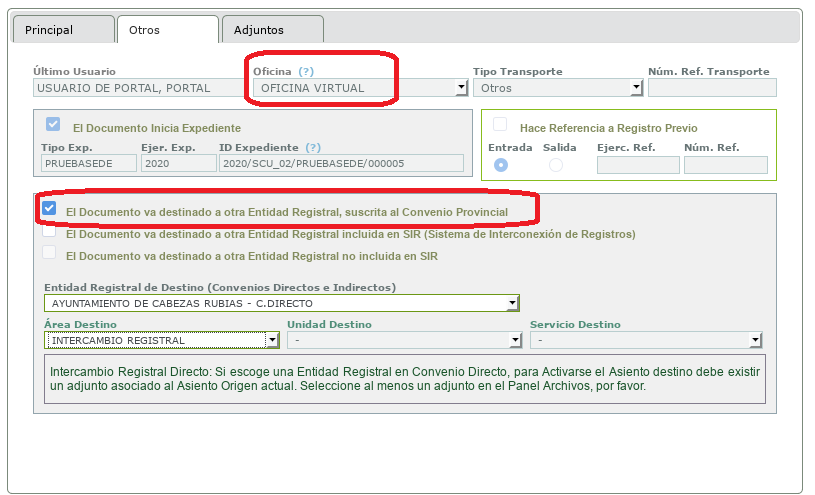Check the Entidad Registral no incluida en SIR option
815x495 pixels.
pyautogui.click(x=49, y=252)
